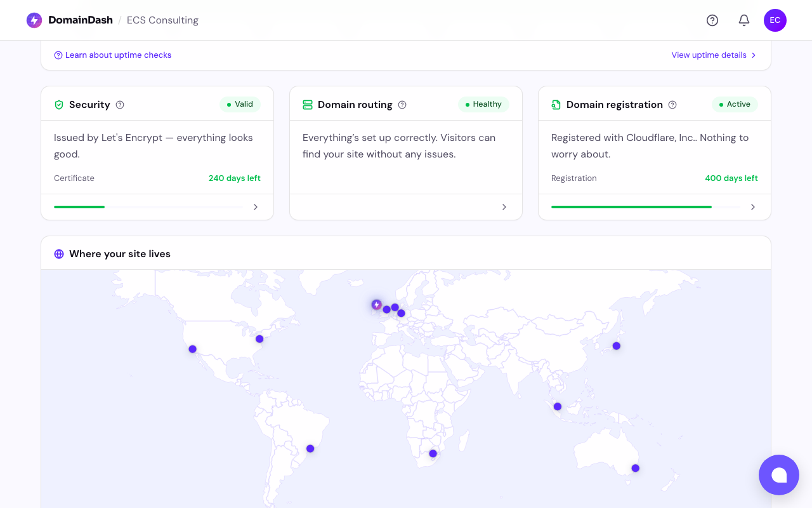Click the DomainDash lightning bolt logo
The height and width of the screenshot is (508, 812).
point(34,20)
